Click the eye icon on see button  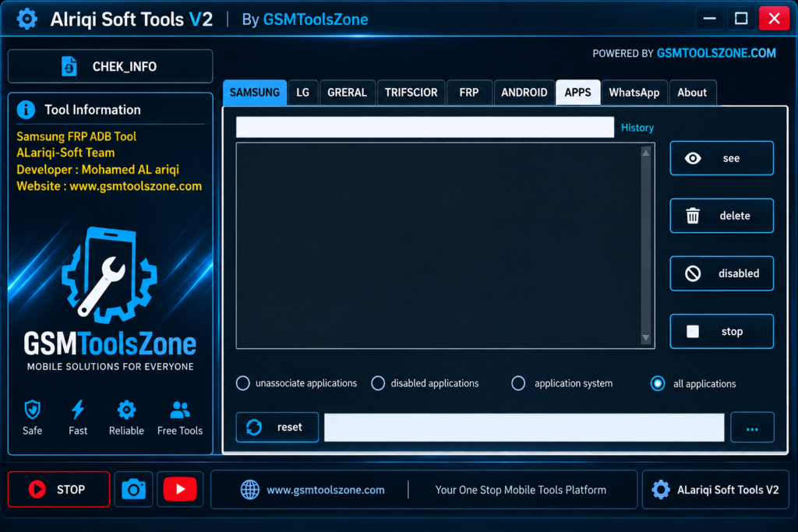click(x=693, y=158)
